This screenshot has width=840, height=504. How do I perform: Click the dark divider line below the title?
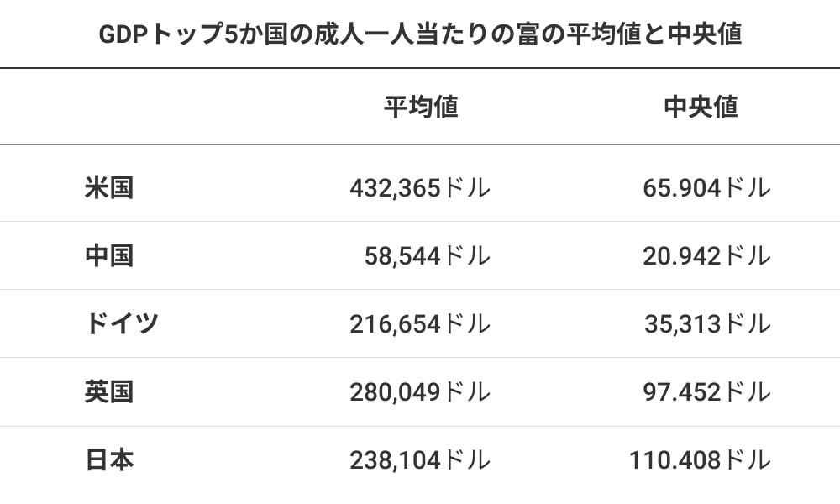point(420,68)
